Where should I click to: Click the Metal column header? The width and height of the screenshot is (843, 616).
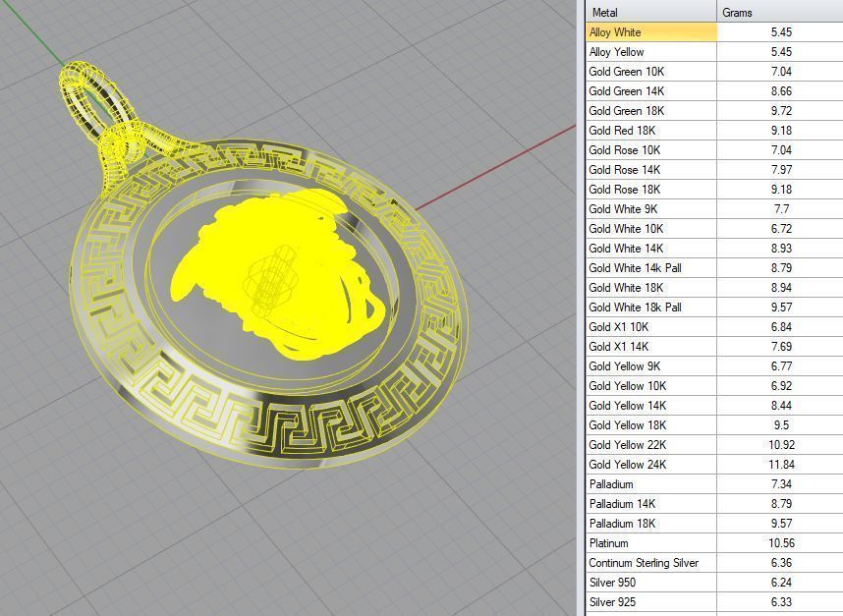[651, 12]
